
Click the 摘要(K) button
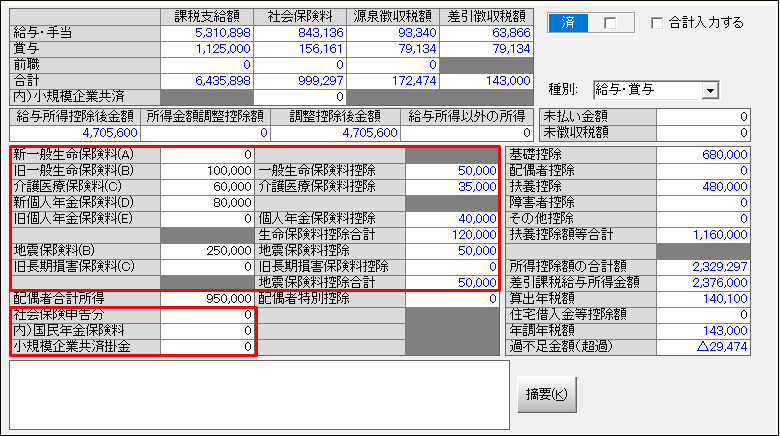click(x=546, y=394)
